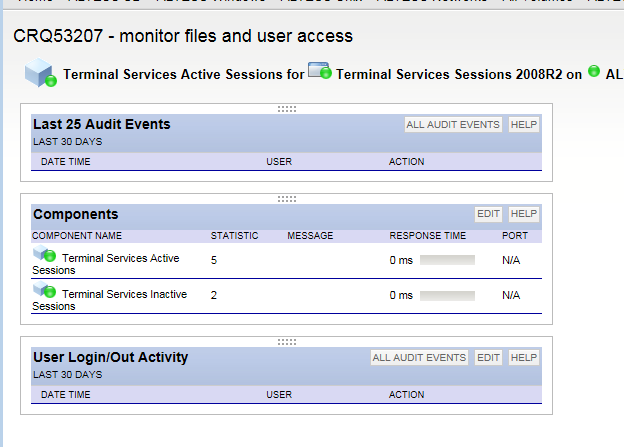This screenshot has height=447, width=625.
Task: Click the Terminal Services Active Sessions component icon
Action: [x=44, y=256]
